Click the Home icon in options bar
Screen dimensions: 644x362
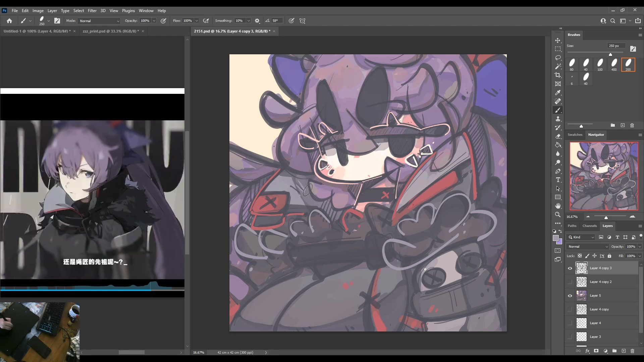[x=9, y=21]
